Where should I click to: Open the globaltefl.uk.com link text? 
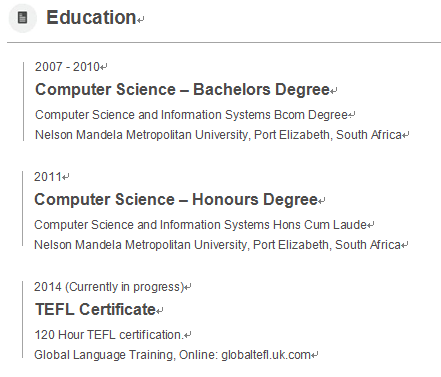click(x=266, y=355)
